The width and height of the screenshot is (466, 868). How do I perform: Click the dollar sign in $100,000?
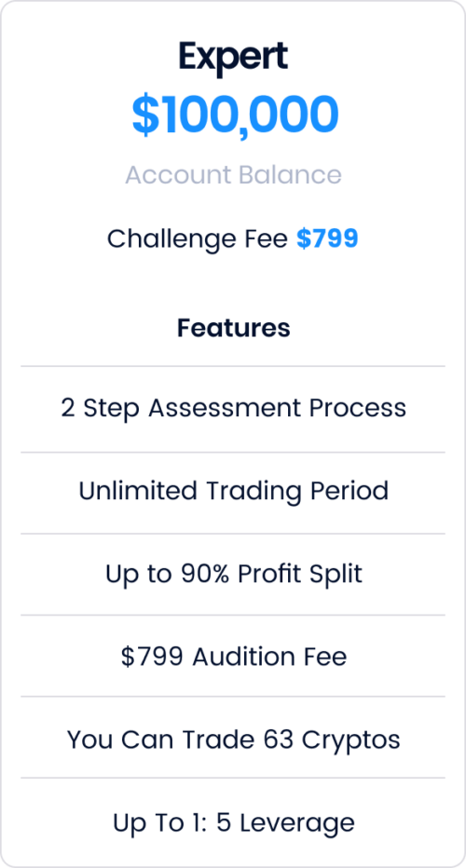pos(144,115)
